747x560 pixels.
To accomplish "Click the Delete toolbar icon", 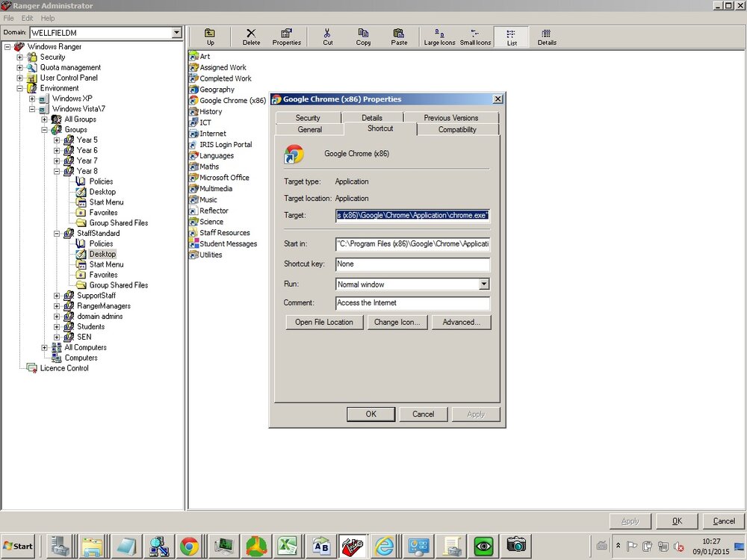I will coord(251,37).
